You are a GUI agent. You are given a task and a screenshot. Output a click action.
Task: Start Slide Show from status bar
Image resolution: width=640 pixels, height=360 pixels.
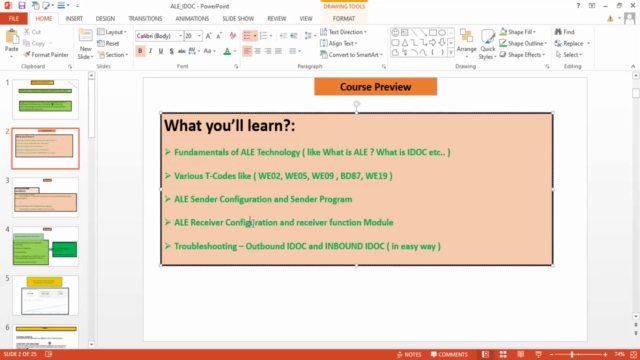coord(538,354)
